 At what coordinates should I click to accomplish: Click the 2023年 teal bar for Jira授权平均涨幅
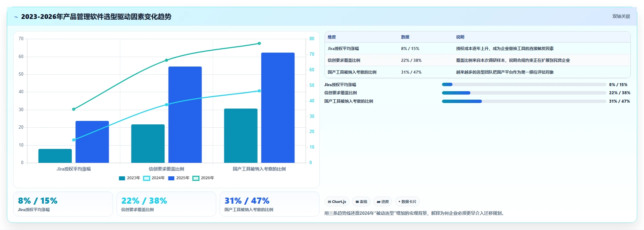(x=55, y=156)
